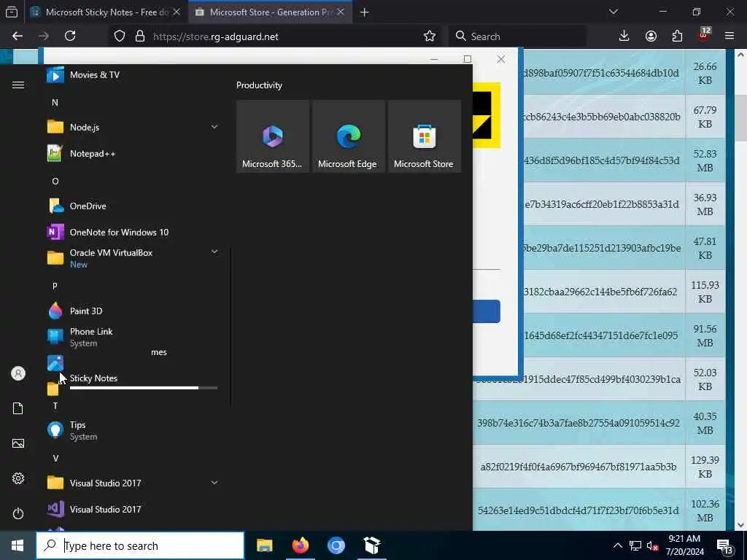Screen dimensions: 747x560
Task: Open the muted volume tray icon
Action: (x=653, y=545)
